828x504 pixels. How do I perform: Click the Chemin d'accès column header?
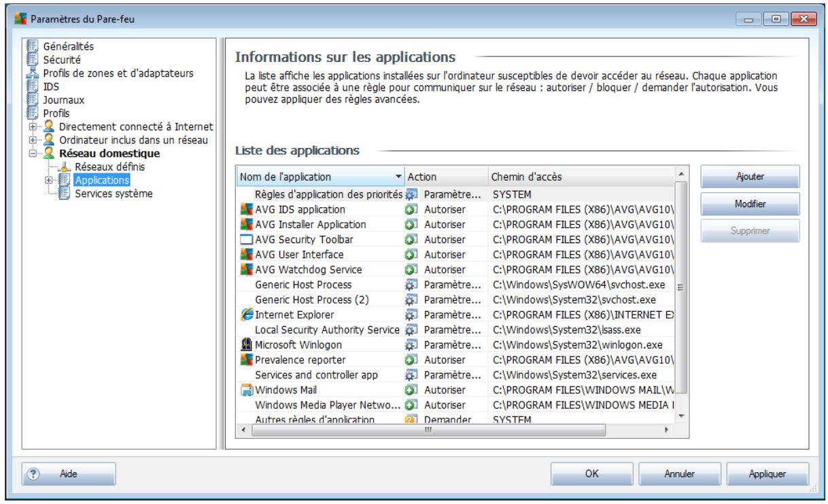(581, 177)
